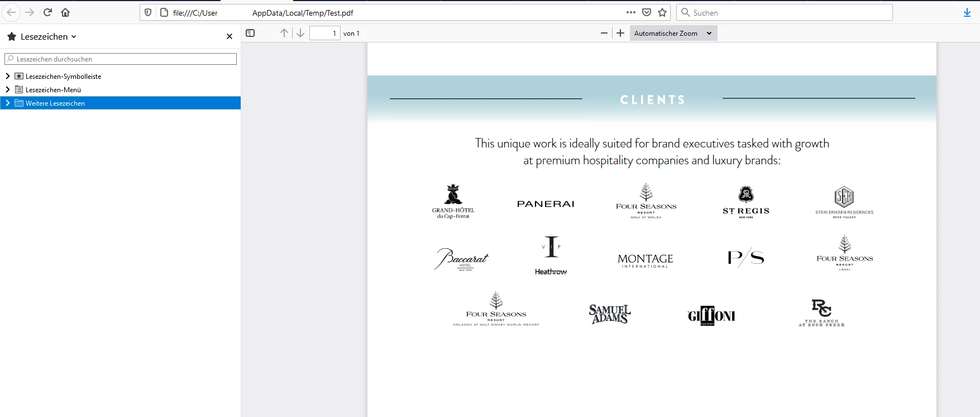This screenshot has height=417, width=980.
Task: Click the text 'at premium hospitality companies'
Action: [x=606, y=160]
